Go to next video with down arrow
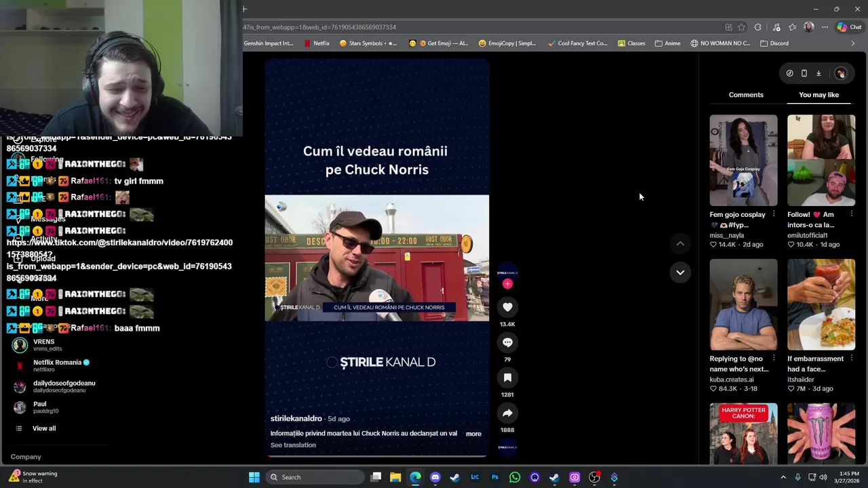The image size is (868, 488). tap(680, 272)
